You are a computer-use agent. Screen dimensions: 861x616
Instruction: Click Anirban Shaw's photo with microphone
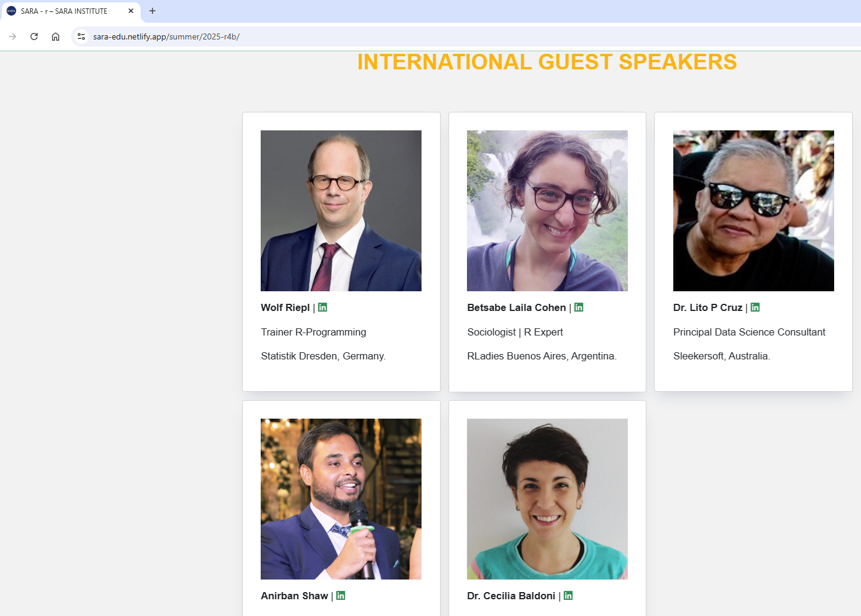341,499
